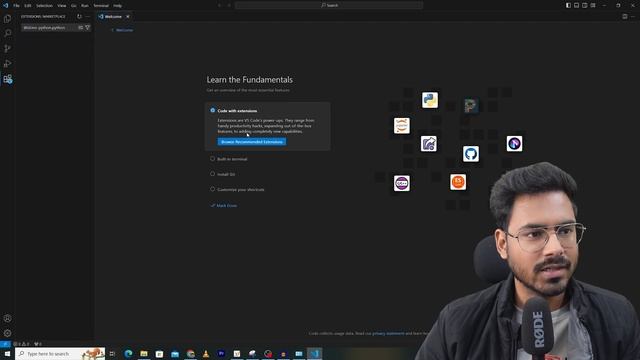Open the View menu

click(x=62, y=5)
